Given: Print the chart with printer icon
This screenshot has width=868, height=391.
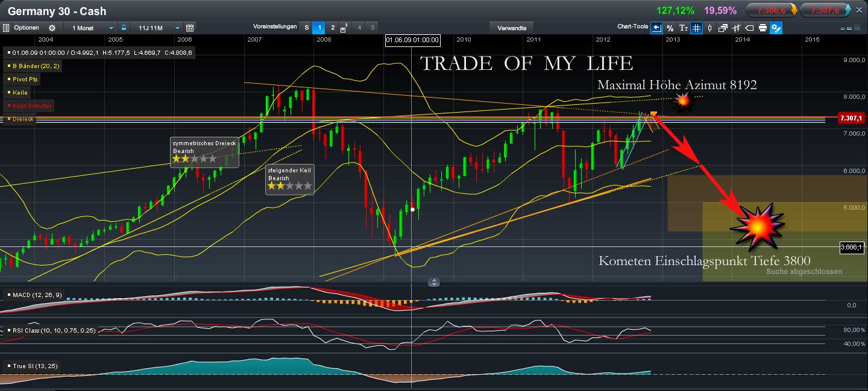Looking at the screenshot, I should pyautogui.click(x=763, y=28).
